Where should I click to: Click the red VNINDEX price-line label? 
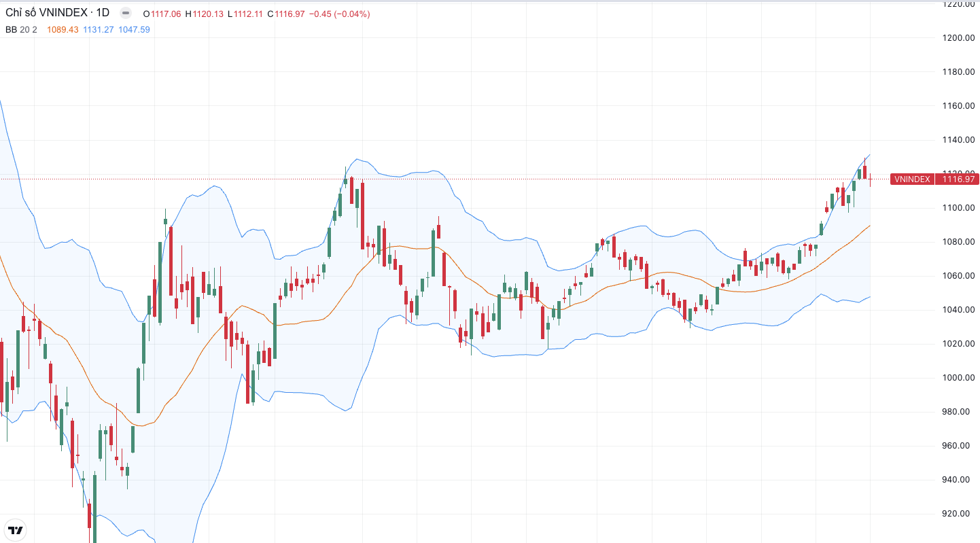(912, 179)
